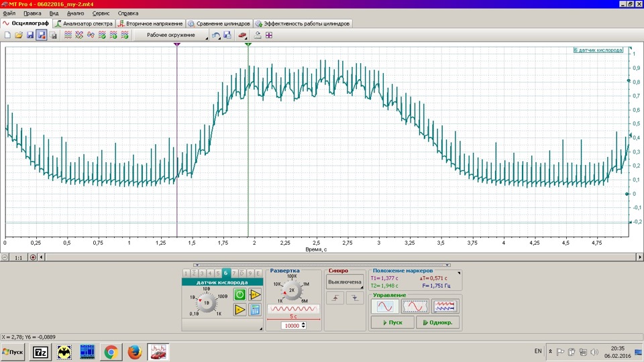The width and height of the screenshot is (644, 362).
Task: Click the highlighted save-with-red-mark toolbar icon
Action: (x=42, y=36)
